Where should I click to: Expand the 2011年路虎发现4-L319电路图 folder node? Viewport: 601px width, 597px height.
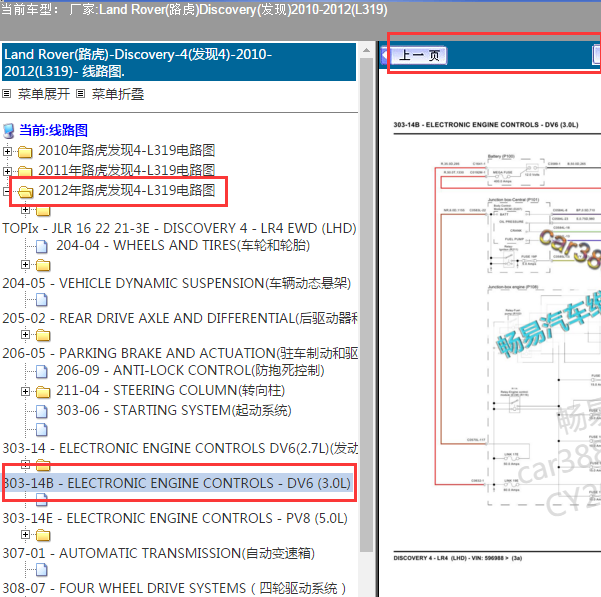click(x=7, y=171)
